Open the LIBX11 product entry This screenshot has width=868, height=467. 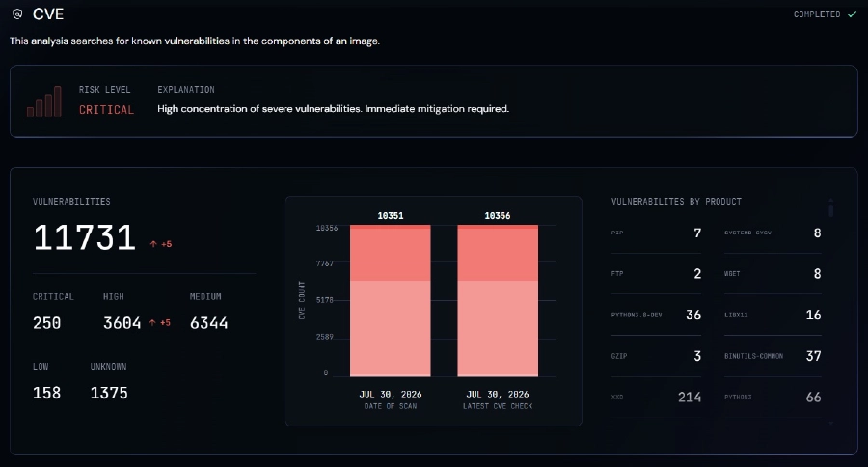[773, 315]
